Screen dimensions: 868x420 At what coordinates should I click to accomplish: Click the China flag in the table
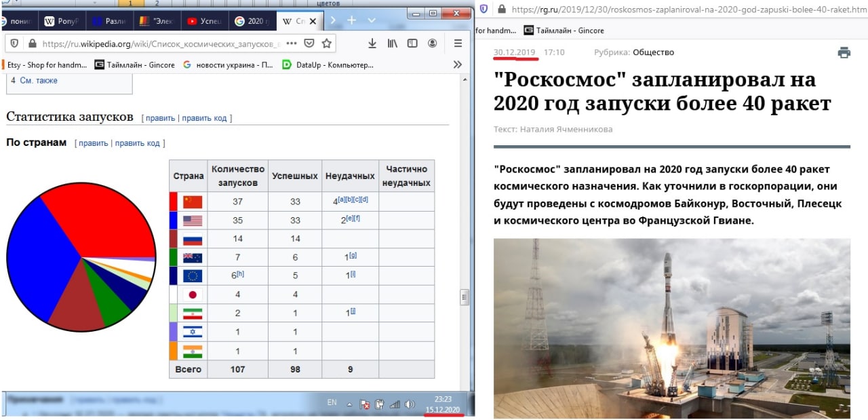pos(193,202)
